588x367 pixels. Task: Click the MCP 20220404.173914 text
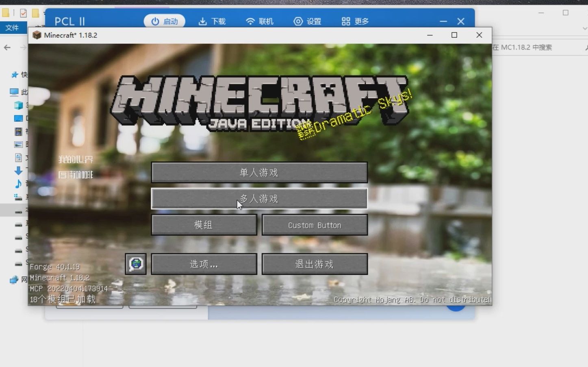click(x=69, y=289)
